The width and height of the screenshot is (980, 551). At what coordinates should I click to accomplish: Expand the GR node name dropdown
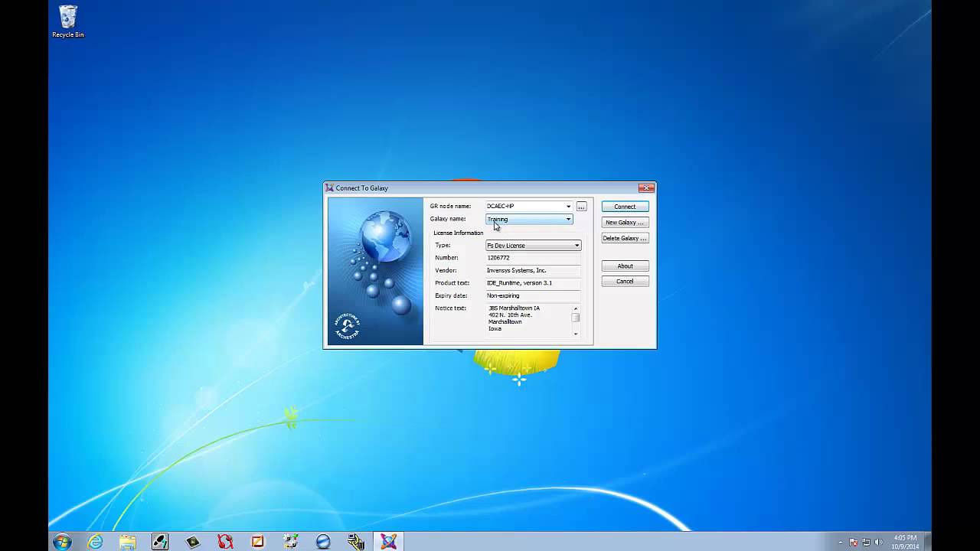[568, 207]
